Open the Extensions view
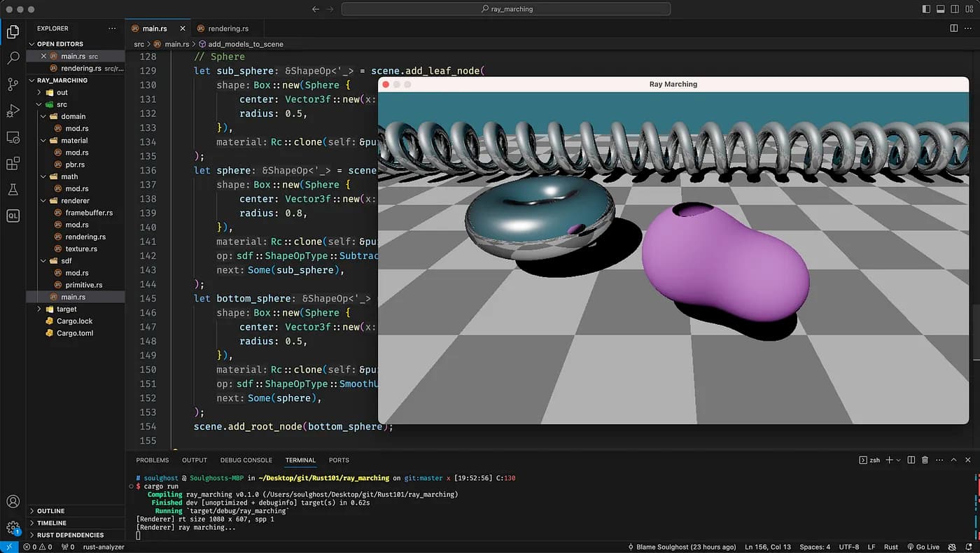Screen dimensions: 980x553 [13, 162]
